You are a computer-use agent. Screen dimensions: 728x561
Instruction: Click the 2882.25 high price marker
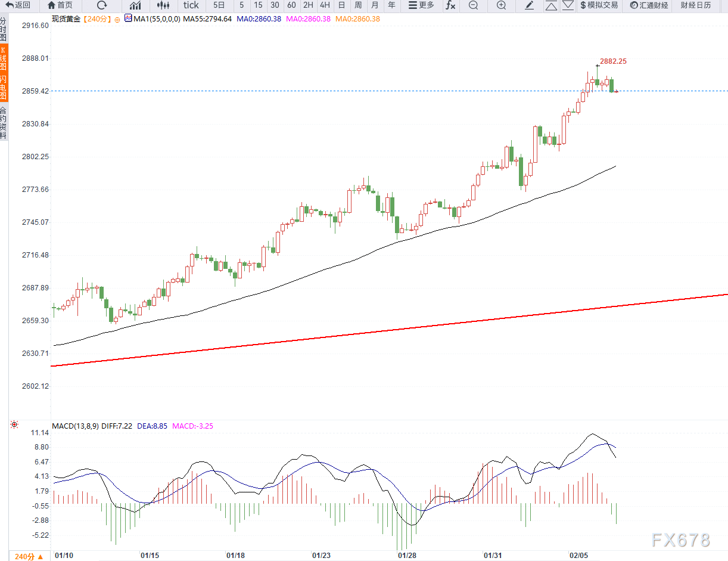click(x=613, y=61)
